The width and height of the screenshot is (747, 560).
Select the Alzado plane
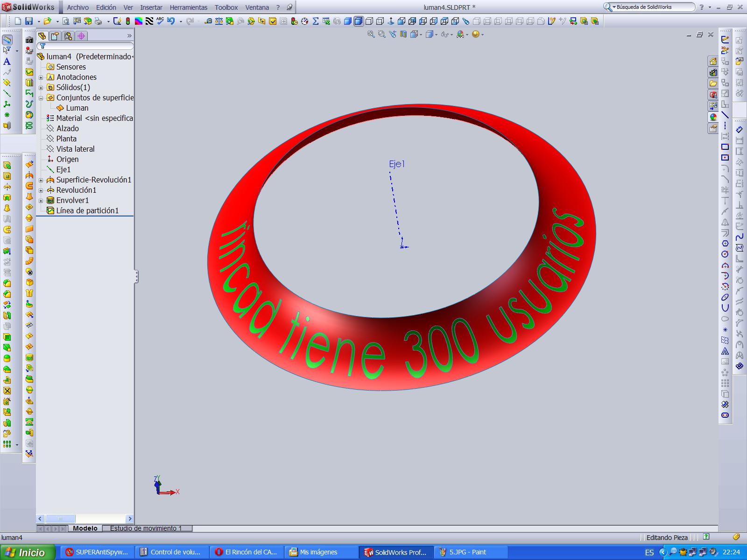[63, 128]
